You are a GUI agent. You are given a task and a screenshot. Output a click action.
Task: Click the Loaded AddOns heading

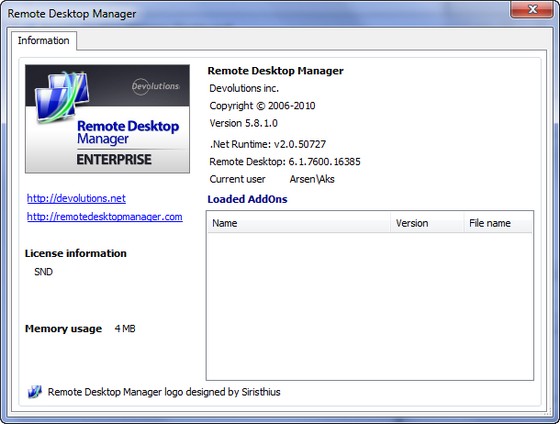click(248, 199)
